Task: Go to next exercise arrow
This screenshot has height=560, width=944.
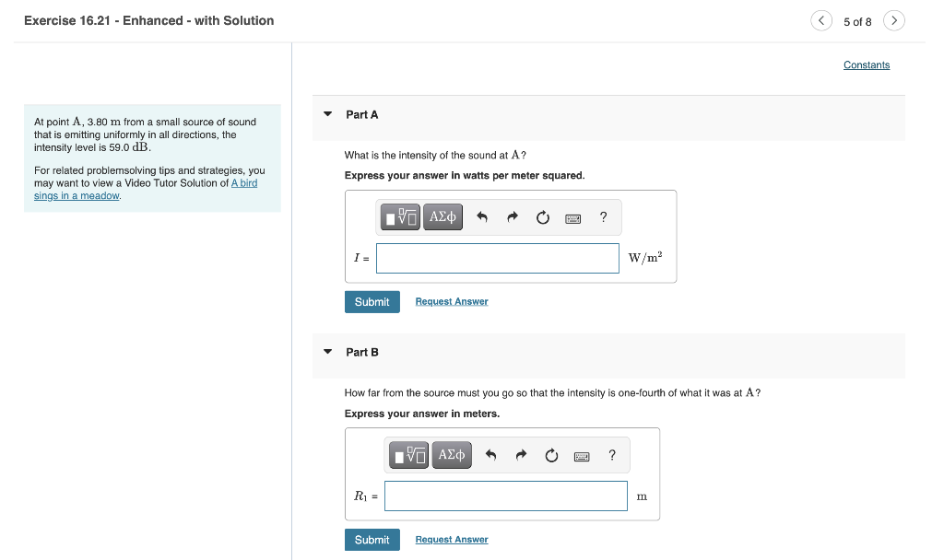Action: point(894,20)
